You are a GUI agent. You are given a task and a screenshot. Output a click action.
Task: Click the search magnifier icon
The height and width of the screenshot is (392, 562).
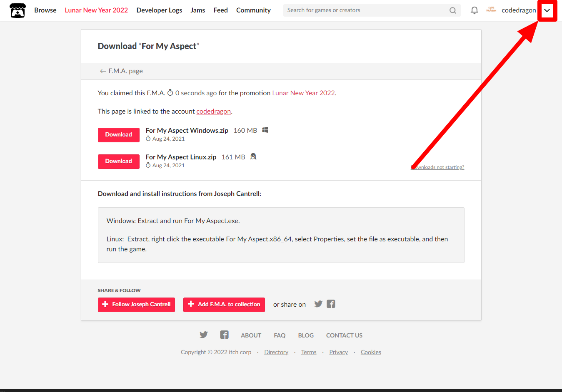(453, 10)
